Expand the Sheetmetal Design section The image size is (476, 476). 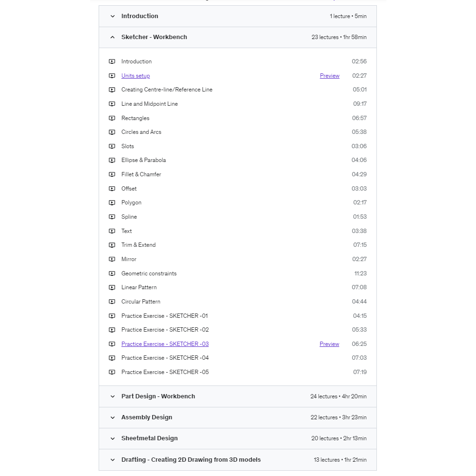point(112,438)
